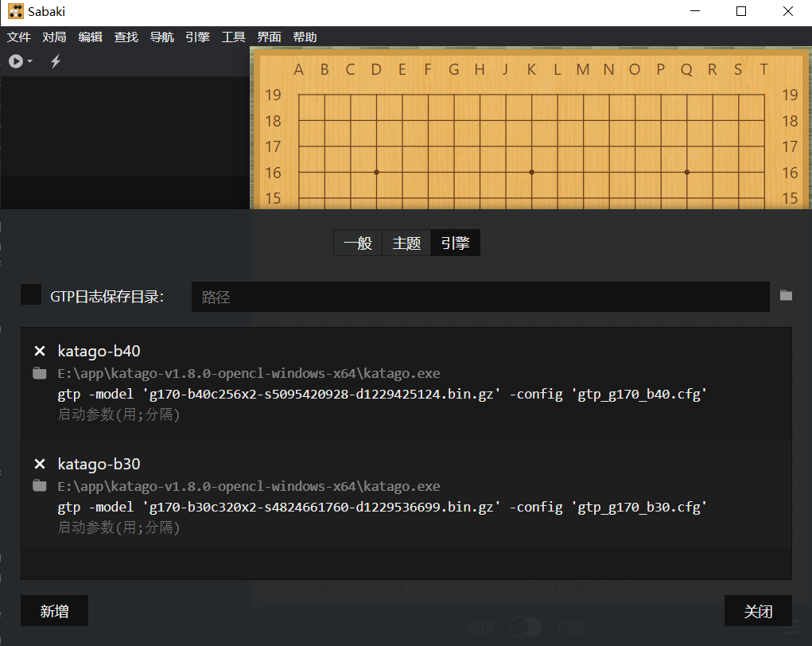Image resolution: width=812 pixels, height=646 pixels.
Task: Minimize the Sabaki window
Action: (x=695, y=11)
